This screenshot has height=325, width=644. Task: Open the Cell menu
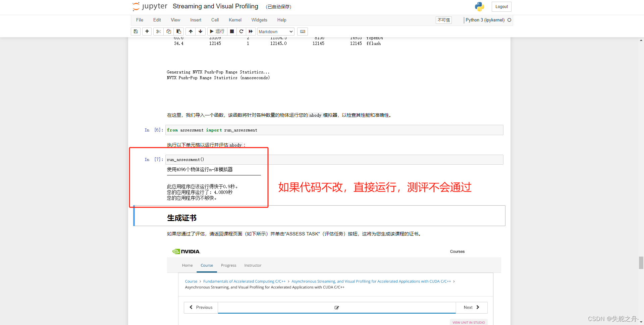[215, 20]
